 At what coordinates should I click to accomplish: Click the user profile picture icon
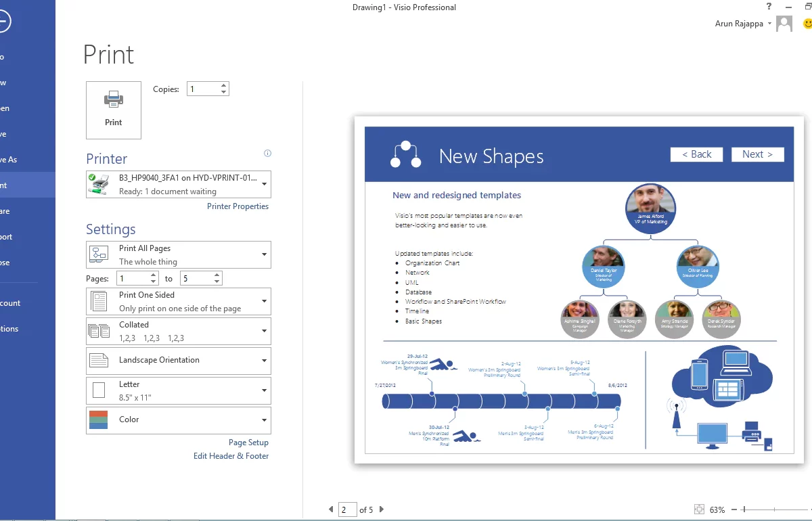(x=784, y=24)
